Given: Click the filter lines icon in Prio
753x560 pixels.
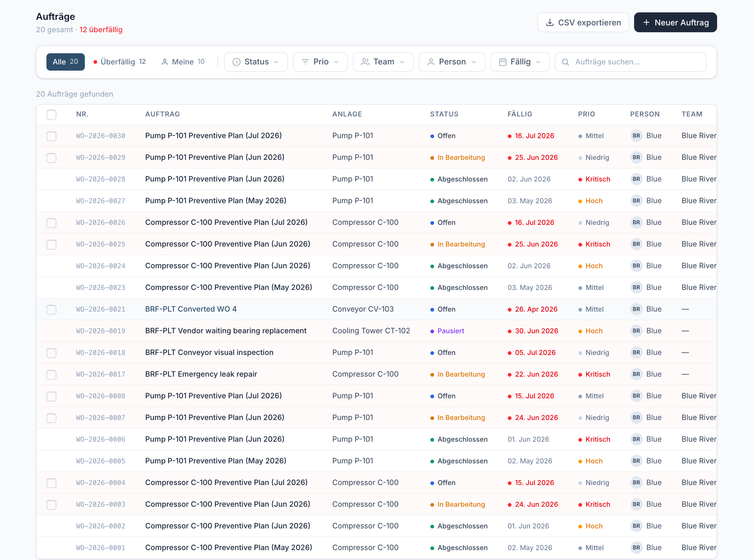Looking at the screenshot, I should (x=305, y=62).
